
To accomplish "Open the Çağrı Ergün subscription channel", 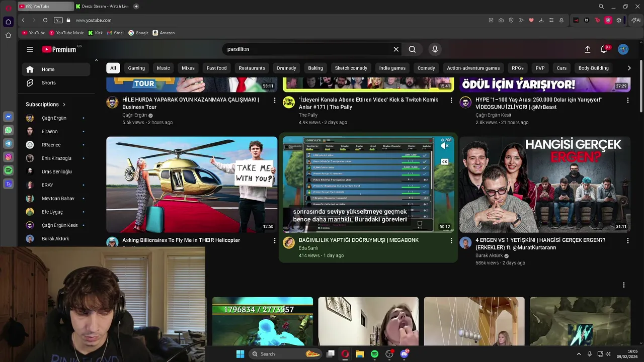I will 55,118.
